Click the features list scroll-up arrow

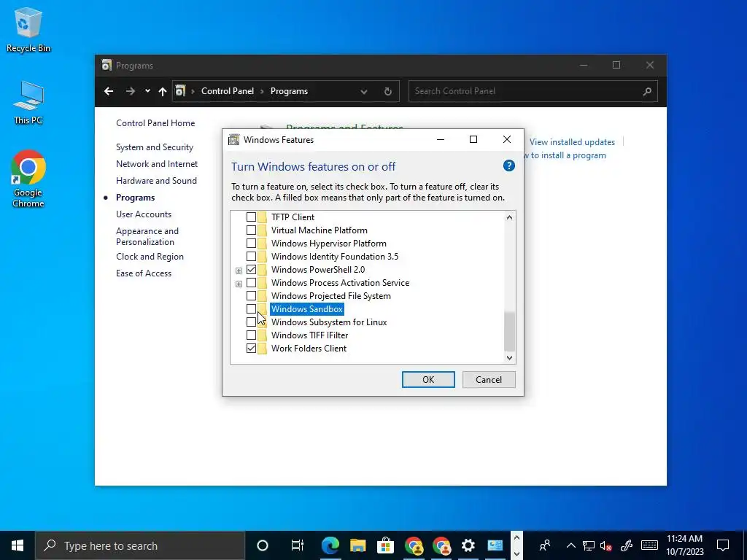509,217
